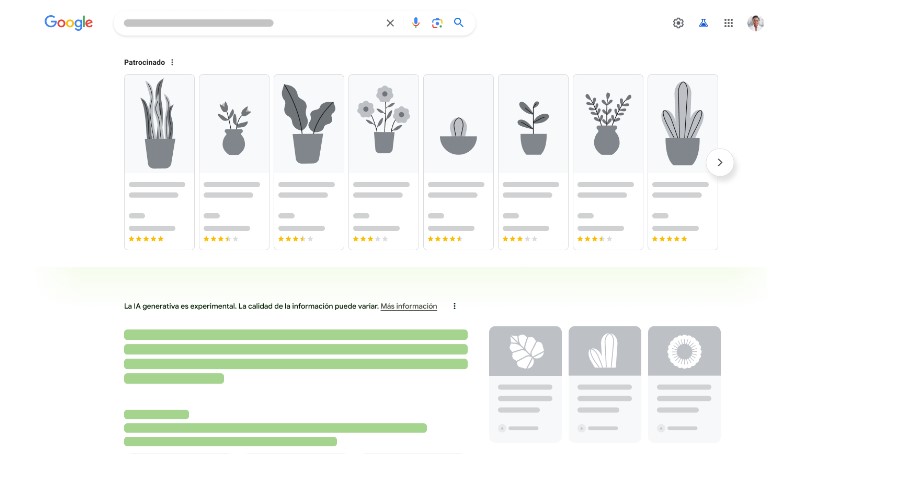The height and width of the screenshot is (485, 898).
Task: Open the AI result card with leafy plant
Action: (x=525, y=383)
